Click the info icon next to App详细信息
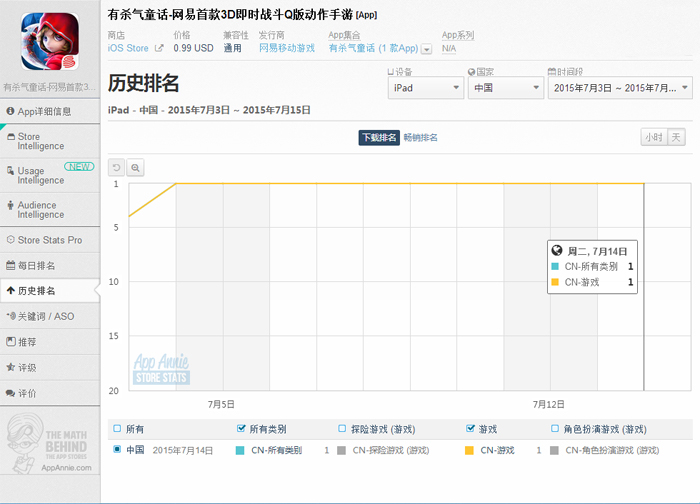Screen dimensions: 700x504 [x=10, y=111]
